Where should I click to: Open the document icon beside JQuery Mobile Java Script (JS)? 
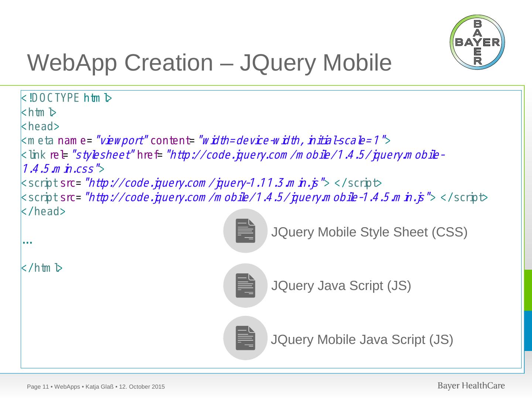[x=245, y=338]
